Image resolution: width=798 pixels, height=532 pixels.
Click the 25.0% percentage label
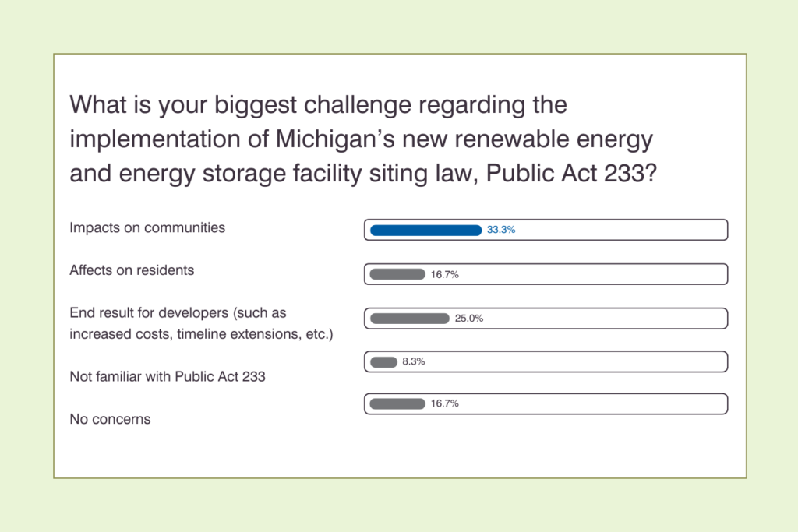pyautogui.click(x=469, y=319)
